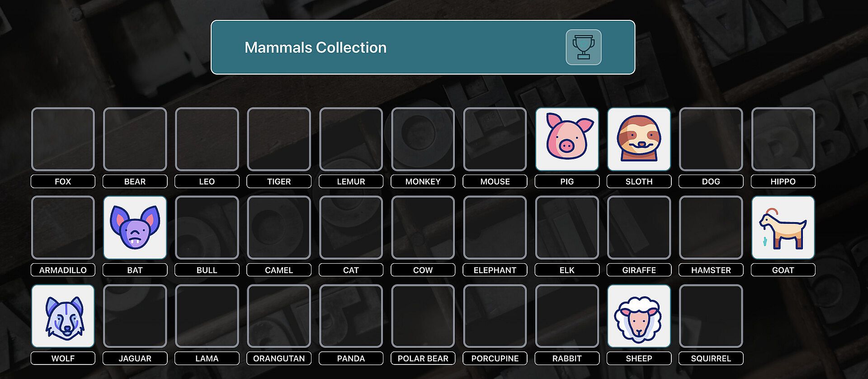868x379 pixels.
Task: Click the ARMADILLO label
Action: (x=63, y=270)
